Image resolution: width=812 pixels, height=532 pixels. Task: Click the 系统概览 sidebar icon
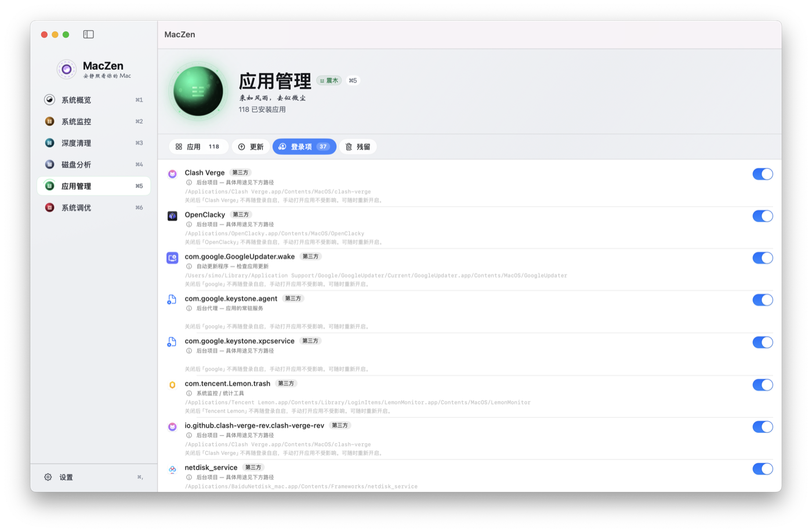pyautogui.click(x=50, y=100)
